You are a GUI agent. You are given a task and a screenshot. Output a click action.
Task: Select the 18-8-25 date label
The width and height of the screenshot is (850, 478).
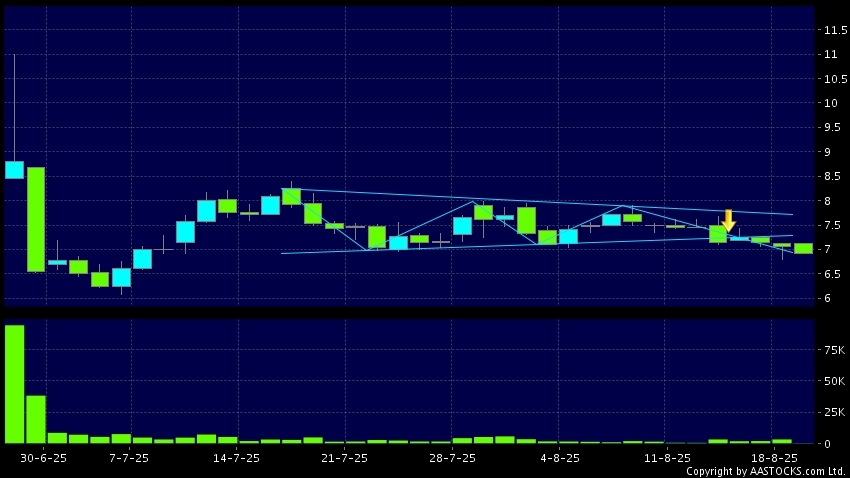tap(774, 458)
